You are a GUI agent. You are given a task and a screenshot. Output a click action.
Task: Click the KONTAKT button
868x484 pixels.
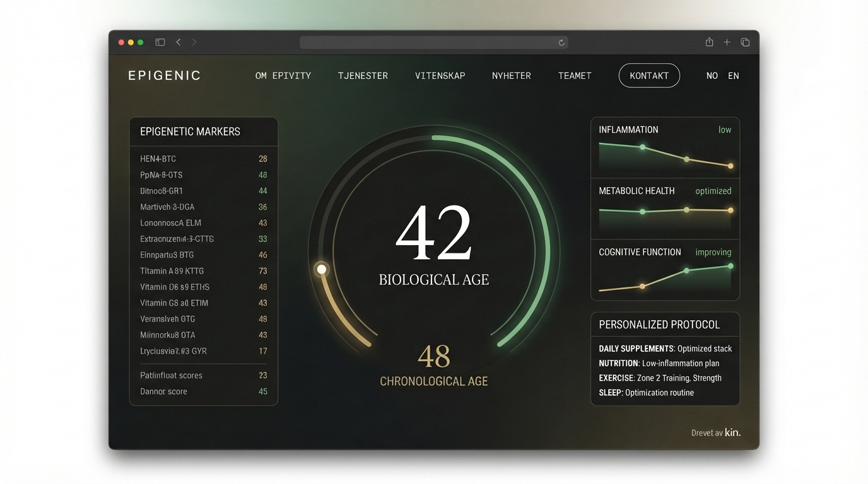point(649,76)
